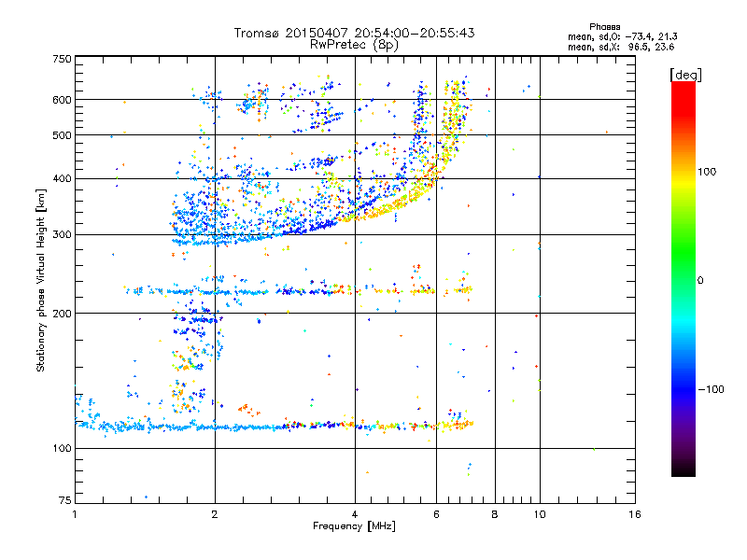Click the '750' y-axis tick label
Image resolution: width=747 pixels, height=560 pixels.
pyautogui.click(x=63, y=59)
